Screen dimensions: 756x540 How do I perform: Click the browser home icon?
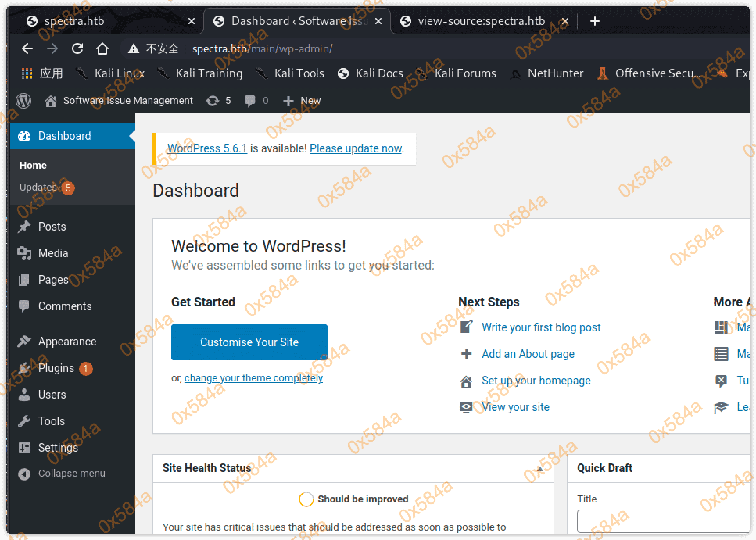tap(102, 49)
